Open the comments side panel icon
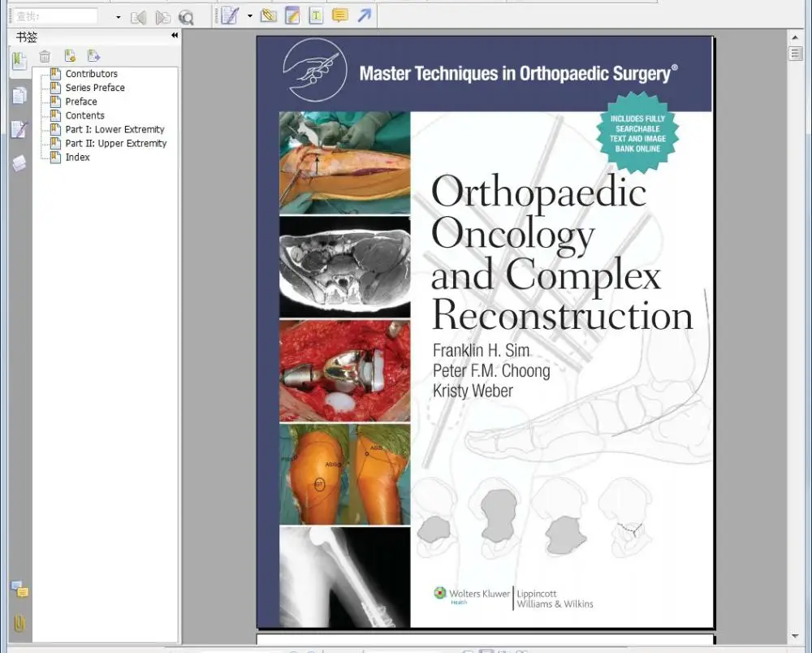 19,590
